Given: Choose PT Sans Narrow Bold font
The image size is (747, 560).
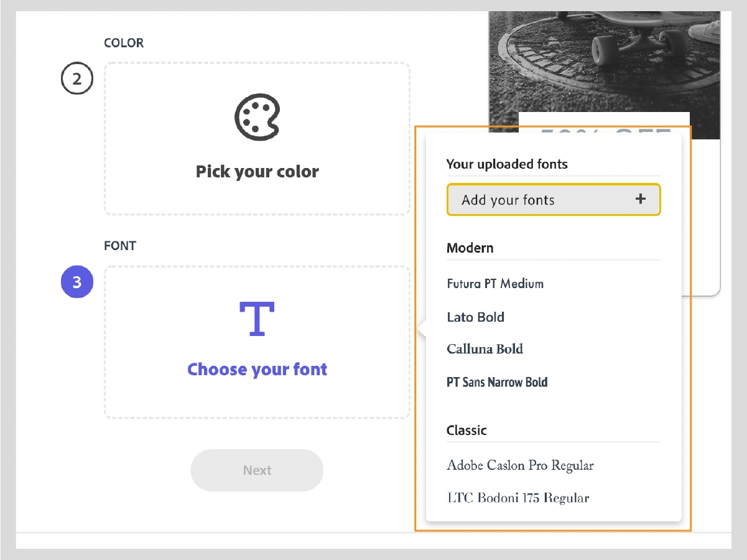Looking at the screenshot, I should click(x=497, y=382).
